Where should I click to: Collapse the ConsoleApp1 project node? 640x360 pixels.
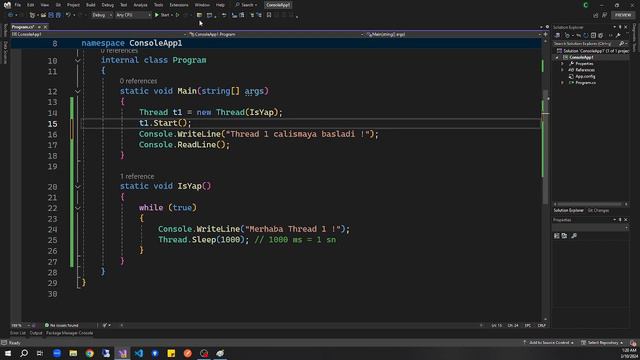557,58
